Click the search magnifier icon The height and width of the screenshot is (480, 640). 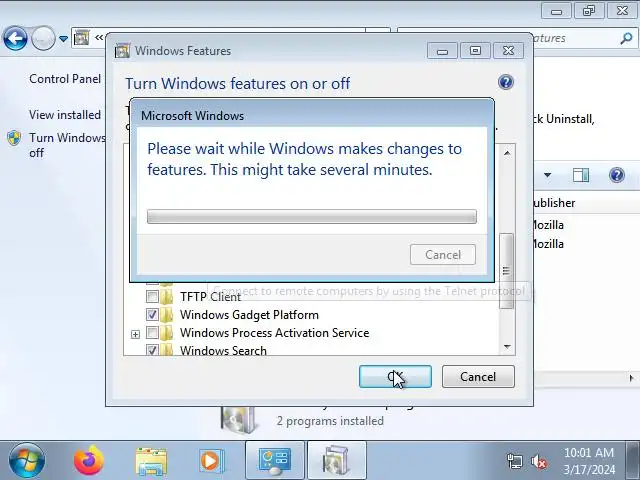click(x=626, y=38)
